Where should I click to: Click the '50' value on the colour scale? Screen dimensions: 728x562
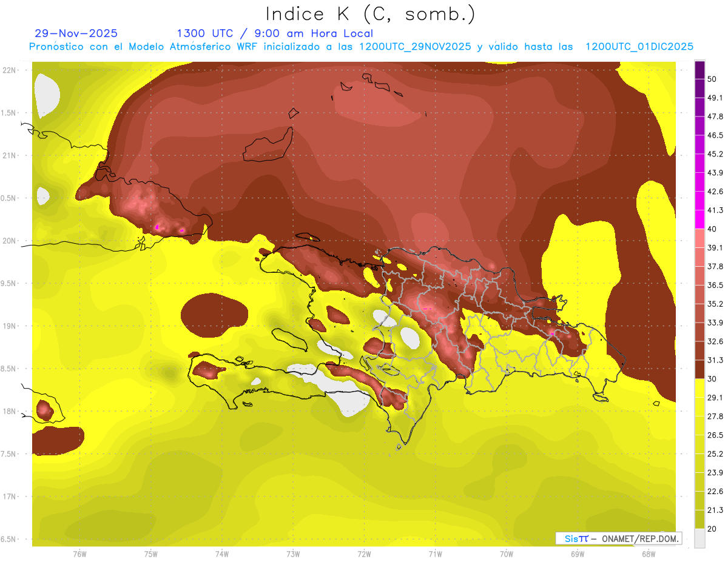point(713,79)
